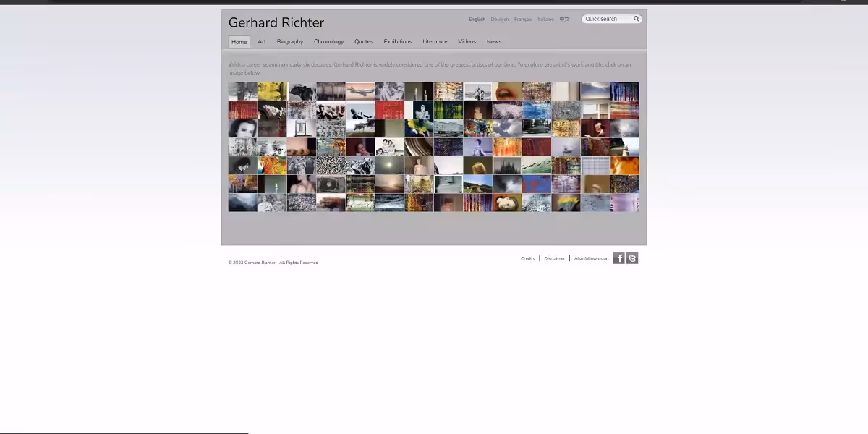Screen dimensions: 868x434
Task: Open Gerhard Richter's Facebook page
Action: coord(618,258)
